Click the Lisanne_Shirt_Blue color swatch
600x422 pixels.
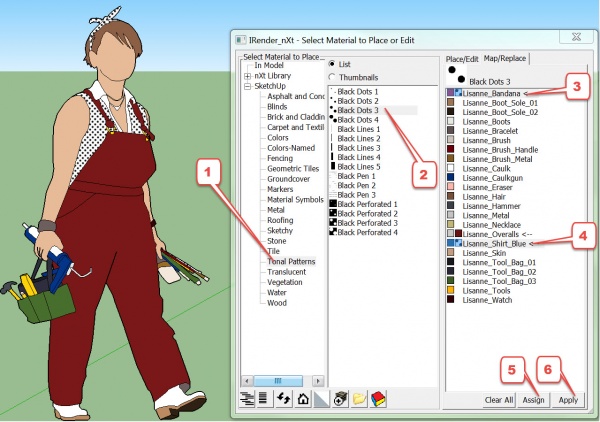452,243
